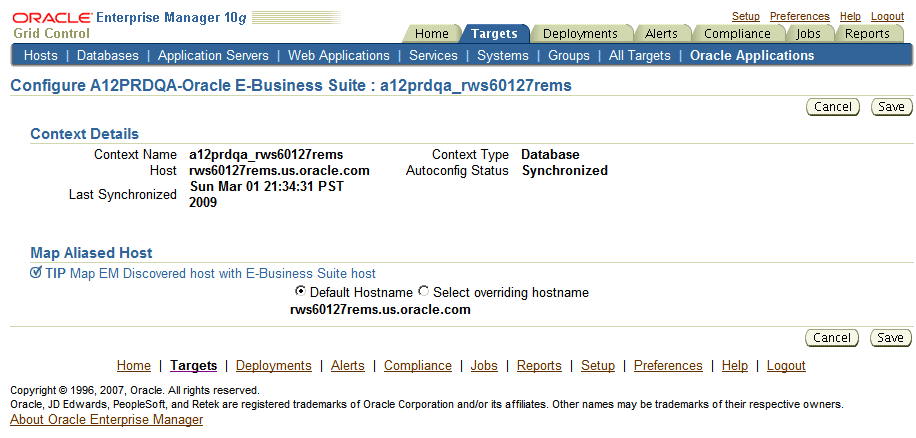Open Systems sub-tab
Viewport: 916px width, 438px height.
click(503, 55)
